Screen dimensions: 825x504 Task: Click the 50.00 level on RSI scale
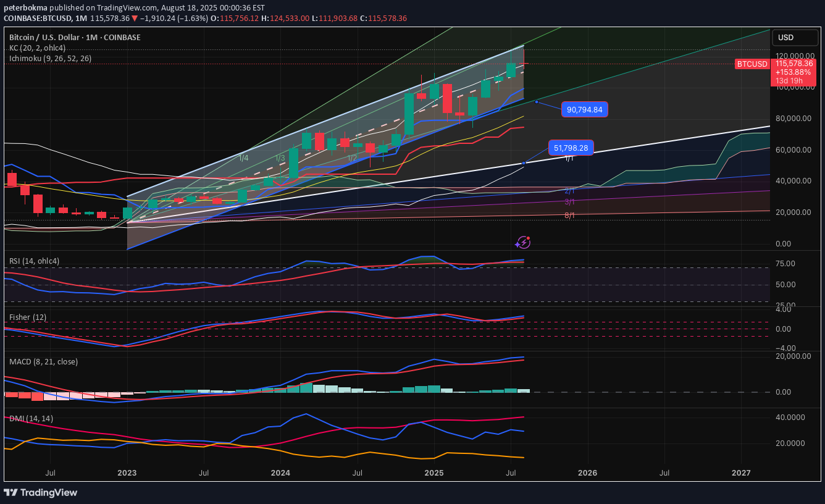(785, 285)
